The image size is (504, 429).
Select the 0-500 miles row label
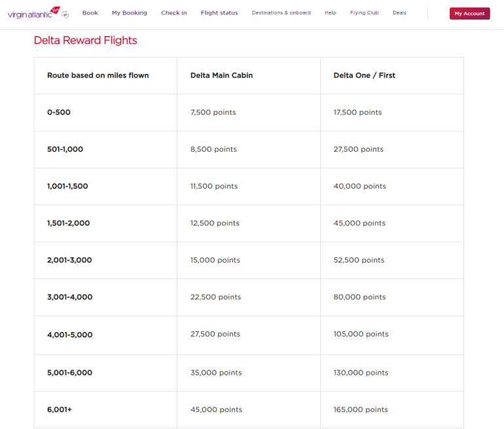coord(59,113)
